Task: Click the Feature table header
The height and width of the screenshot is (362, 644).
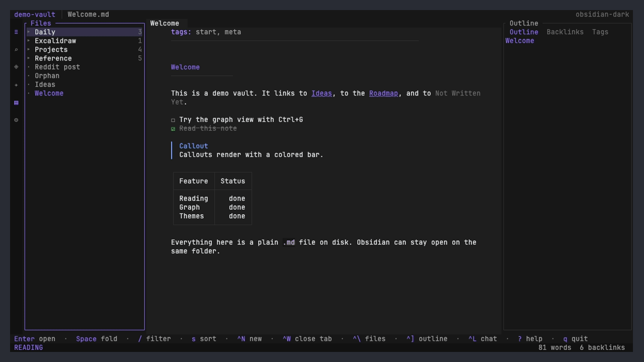Action: [194, 181]
